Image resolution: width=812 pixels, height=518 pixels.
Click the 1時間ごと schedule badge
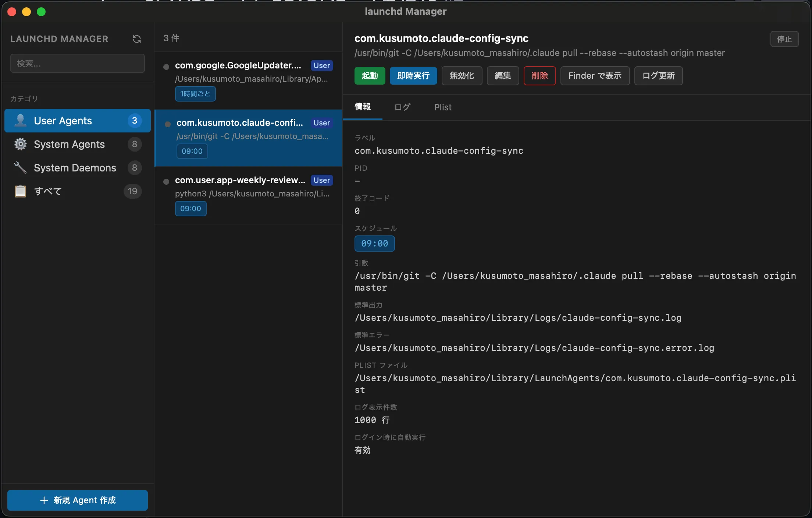195,94
